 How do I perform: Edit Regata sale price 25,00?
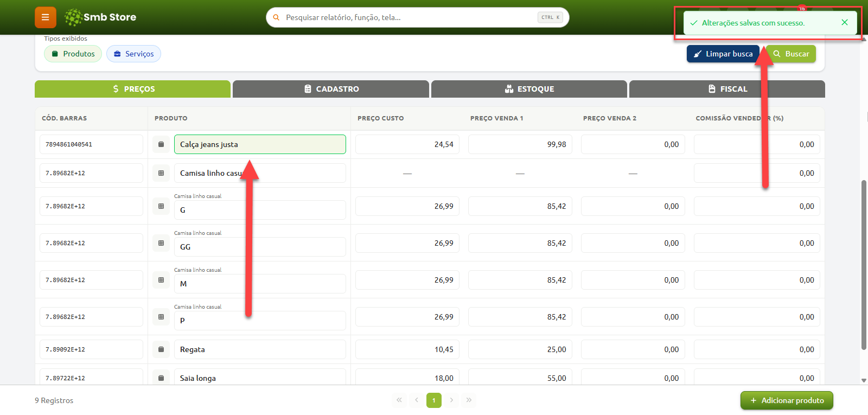coord(520,349)
